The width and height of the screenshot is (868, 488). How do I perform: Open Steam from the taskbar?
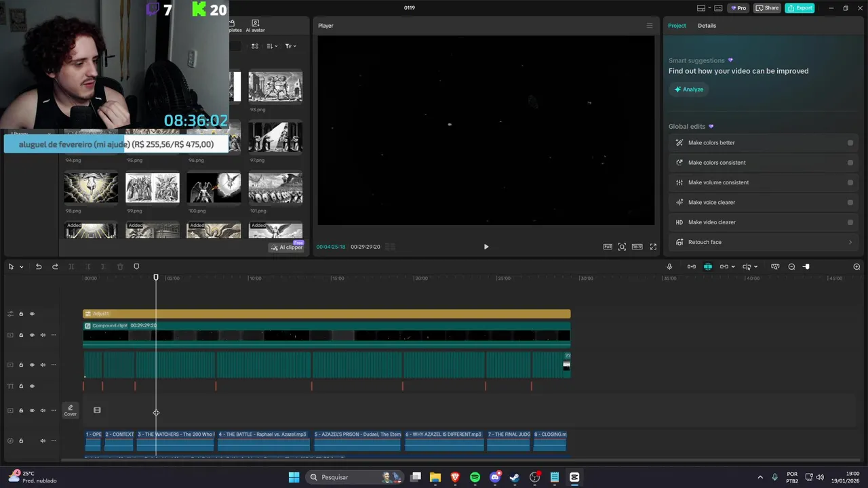(x=515, y=477)
